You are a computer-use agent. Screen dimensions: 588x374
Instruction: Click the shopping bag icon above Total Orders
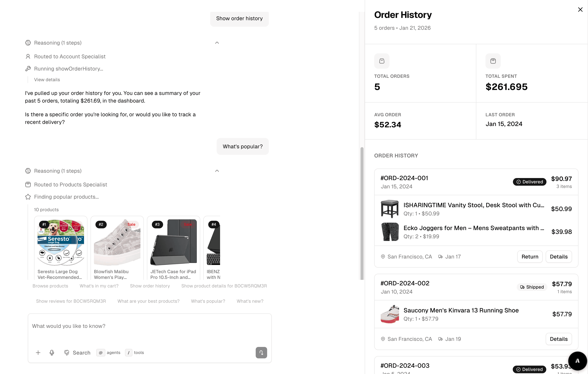[x=382, y=61]
